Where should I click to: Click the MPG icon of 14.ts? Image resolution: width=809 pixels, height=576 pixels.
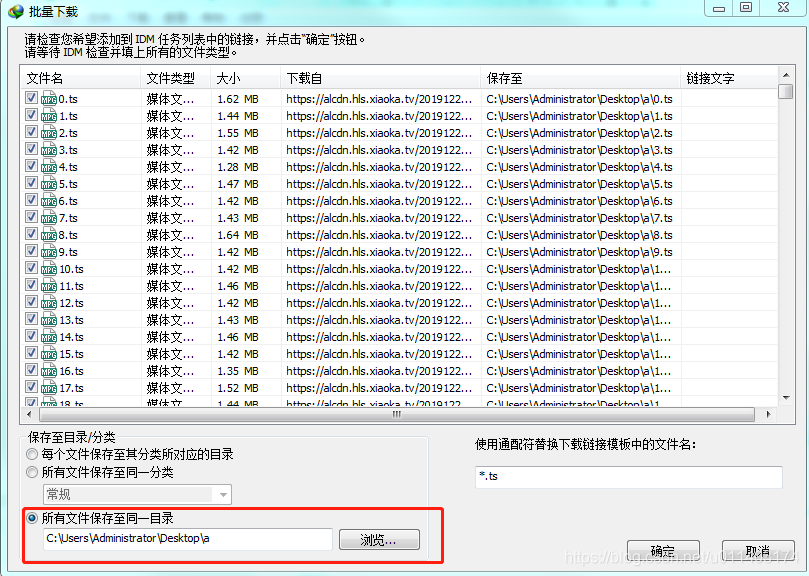click(49, 338)
